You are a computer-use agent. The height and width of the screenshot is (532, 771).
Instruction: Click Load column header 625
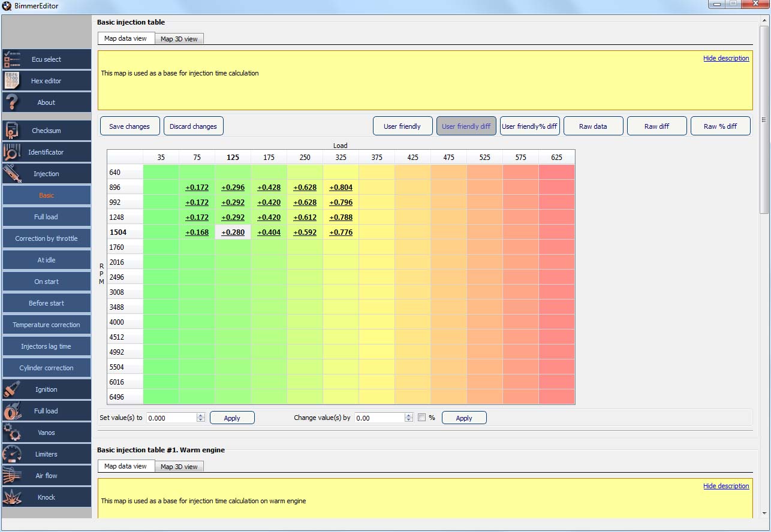(x=556, y=158)
